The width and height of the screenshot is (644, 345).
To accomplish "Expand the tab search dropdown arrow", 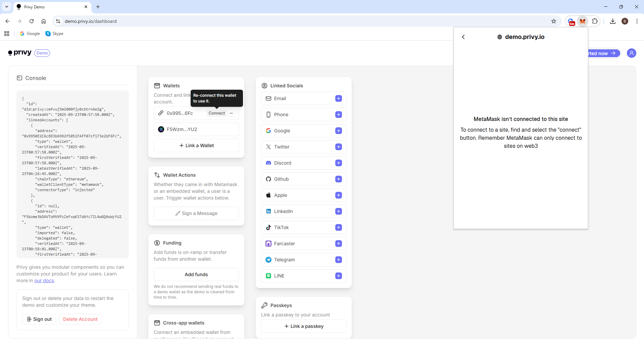I will pyautogui.click(x=7, y=7).
